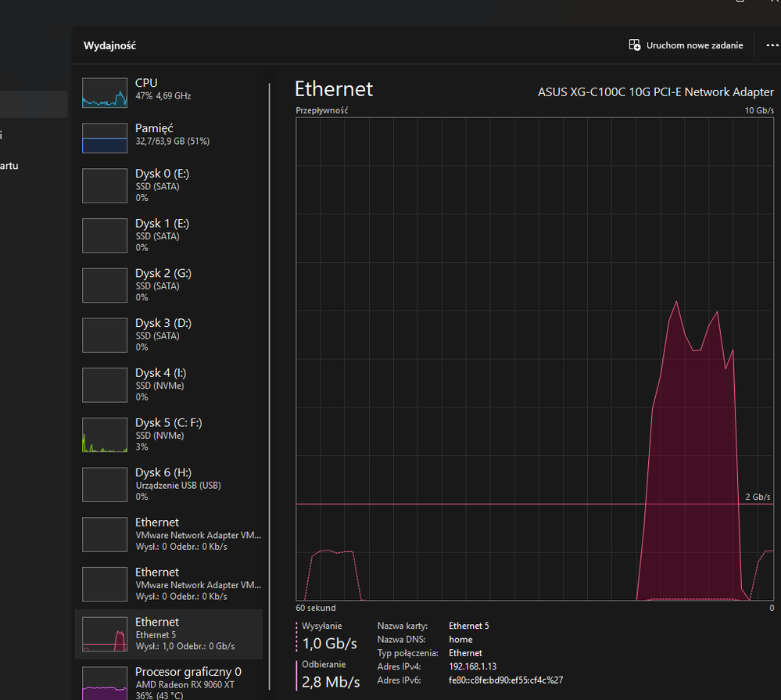Select Dysk 0 (E:) performance entry
The height and width of the screenshot is (700, 781).
tap(168, 185)
